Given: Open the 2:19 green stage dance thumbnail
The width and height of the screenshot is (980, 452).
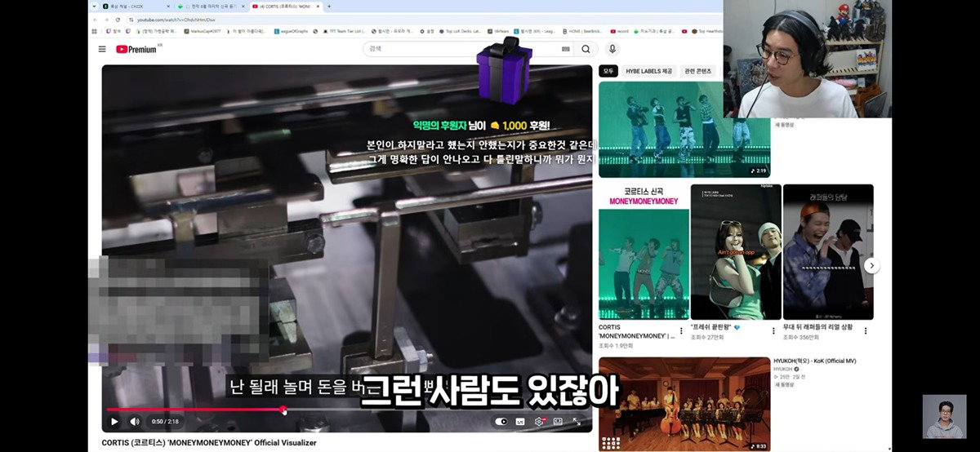Looking at the screenshot, I should point(684,129).
